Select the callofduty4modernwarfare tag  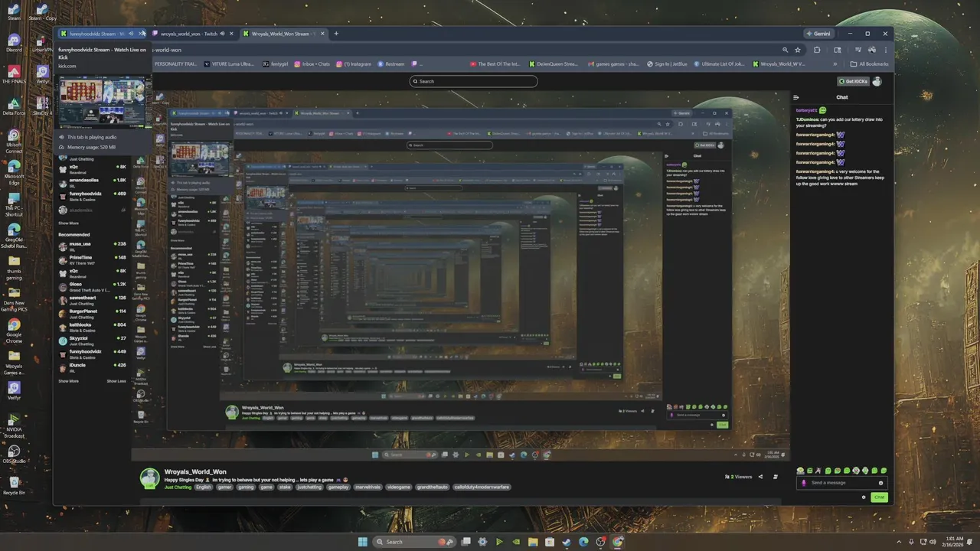(482, 487)
